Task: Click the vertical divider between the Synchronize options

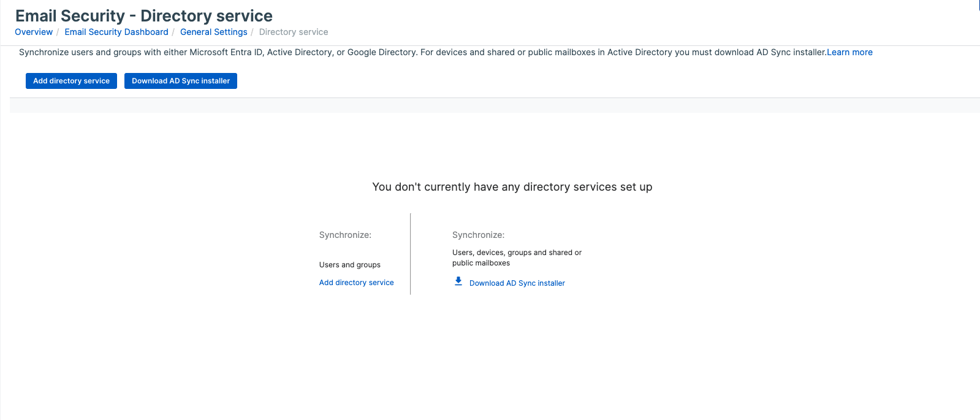Action: pos(411,254)
